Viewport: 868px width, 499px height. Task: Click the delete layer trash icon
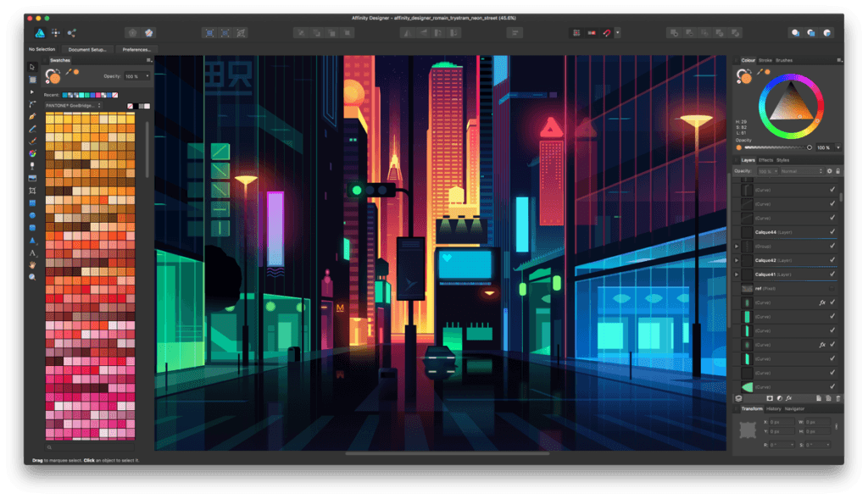(x=838, y=398)
